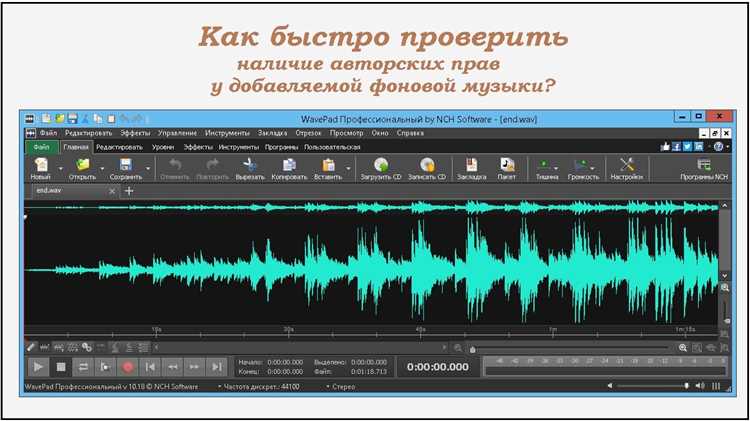Viewport: 750px width, 421px height.
Task: Add new tab with plus button
Action: pos(129,191)
